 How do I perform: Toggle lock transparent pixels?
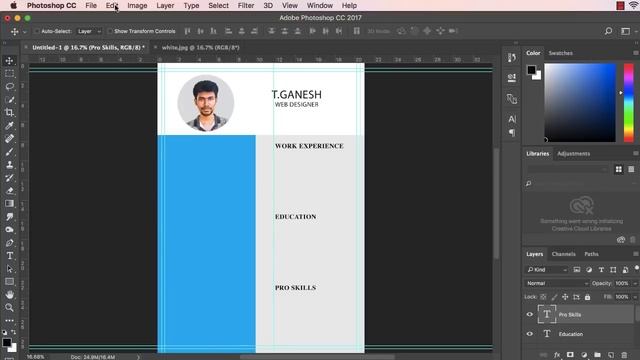tap(543, 297)
